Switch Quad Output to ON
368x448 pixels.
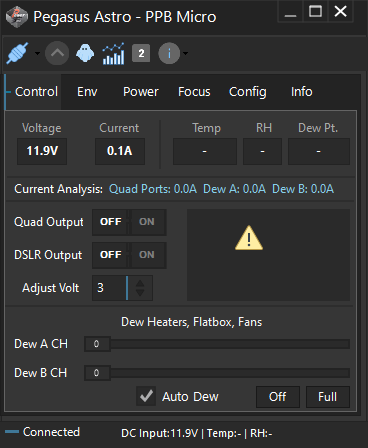coord(147,222)
